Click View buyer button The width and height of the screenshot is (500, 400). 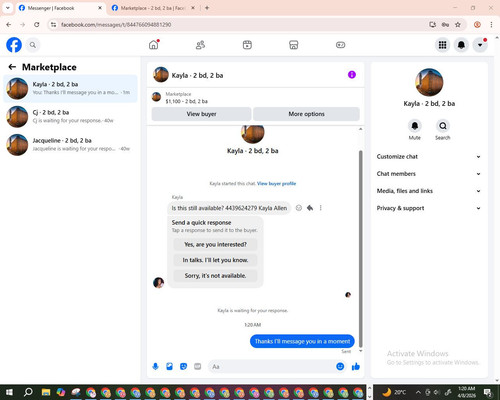201,114
